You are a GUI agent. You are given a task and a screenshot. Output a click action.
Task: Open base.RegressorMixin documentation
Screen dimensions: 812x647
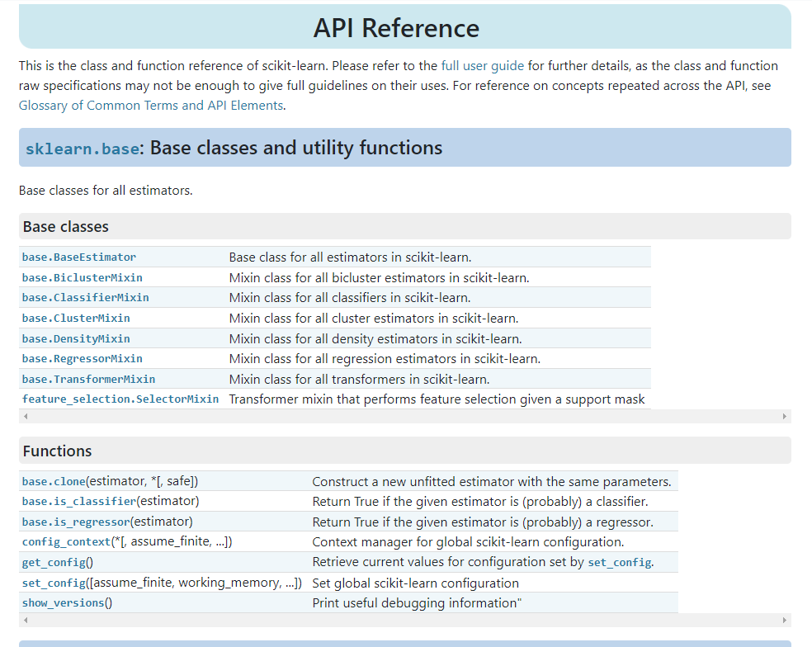(83, 358)
